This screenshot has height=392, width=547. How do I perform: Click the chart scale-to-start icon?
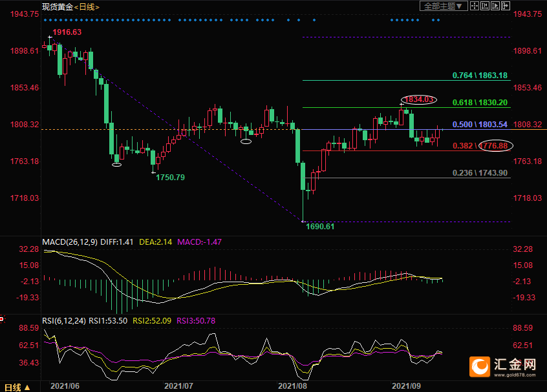[x=485, y=6]
